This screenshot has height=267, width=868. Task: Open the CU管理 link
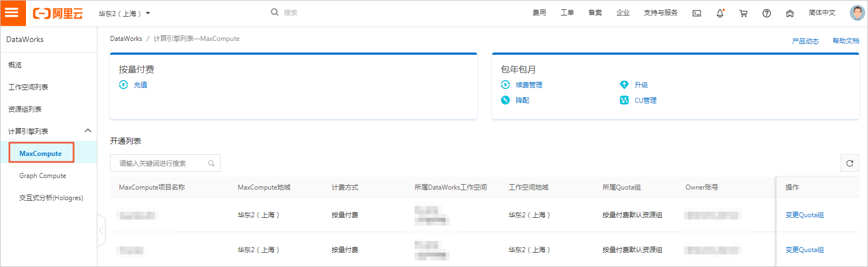[x=646, y=100]
